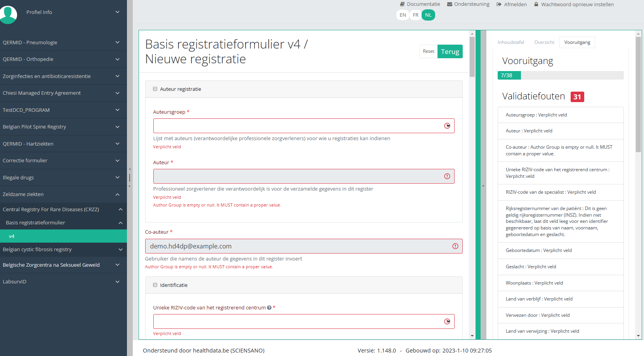Select the NL language option
This screenshot has width=644, height=356.
[x=428, y=15]
